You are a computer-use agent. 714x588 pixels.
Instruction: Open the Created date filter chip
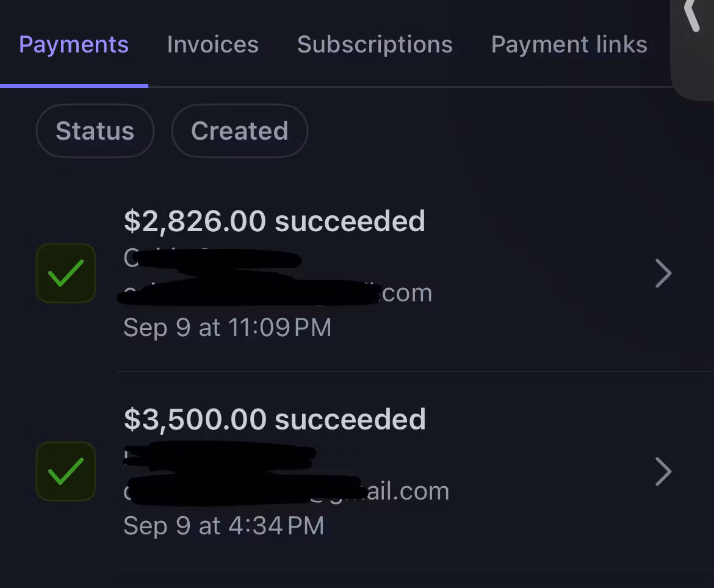[x=239, y=131]
